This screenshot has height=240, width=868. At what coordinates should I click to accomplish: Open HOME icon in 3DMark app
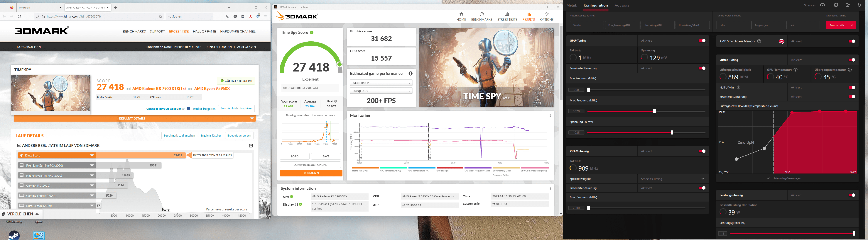(461, 14)
